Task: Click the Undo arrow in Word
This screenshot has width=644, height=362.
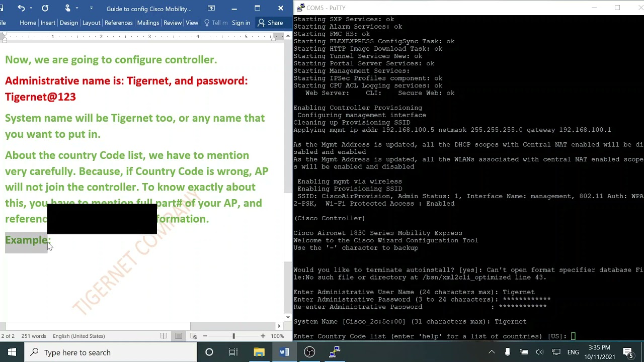Action: [21, 8]
